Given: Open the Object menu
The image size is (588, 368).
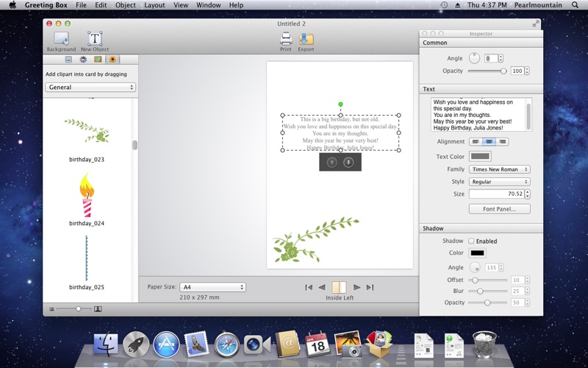Looking at the screenshot, I should 126,5.
